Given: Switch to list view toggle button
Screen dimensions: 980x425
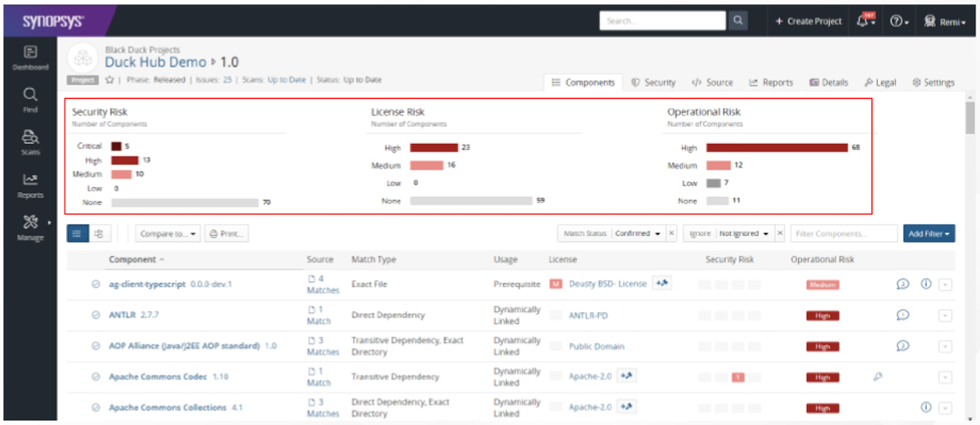Looking at the screenshot, I should click(x=78, y=234).
